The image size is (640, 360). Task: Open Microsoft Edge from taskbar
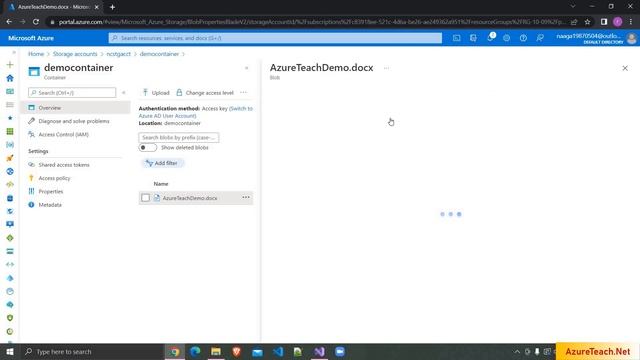coord(196,351)
